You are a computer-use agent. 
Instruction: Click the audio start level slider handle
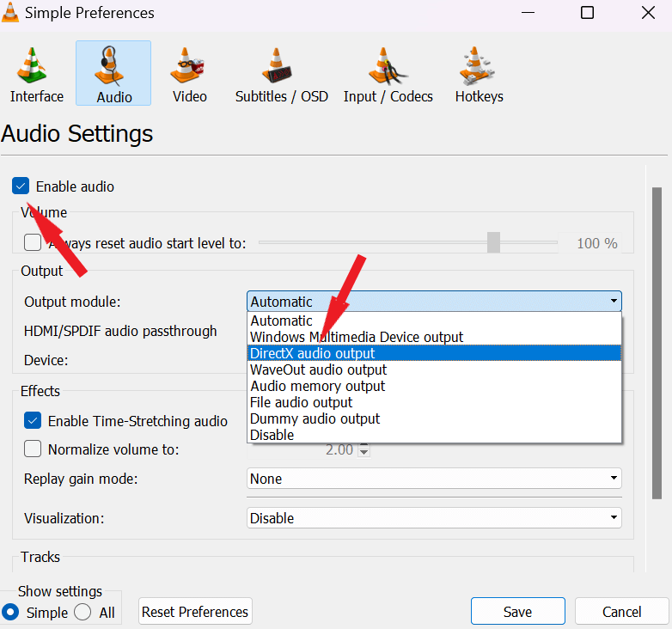(493, 242)
